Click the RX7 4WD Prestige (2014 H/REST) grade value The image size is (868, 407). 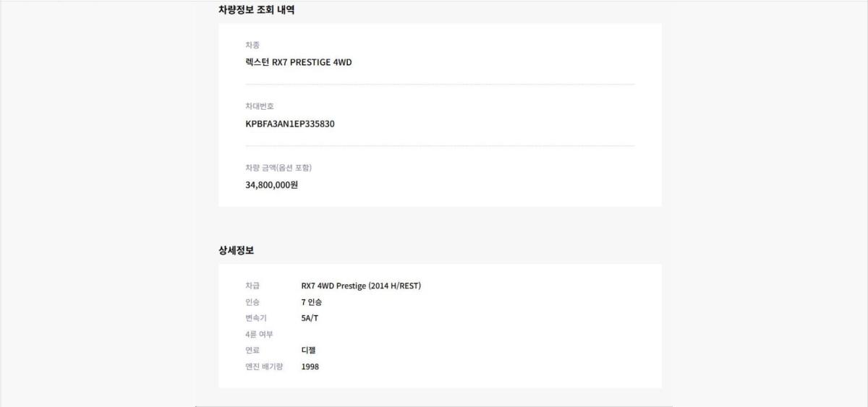tap(361, 286)
